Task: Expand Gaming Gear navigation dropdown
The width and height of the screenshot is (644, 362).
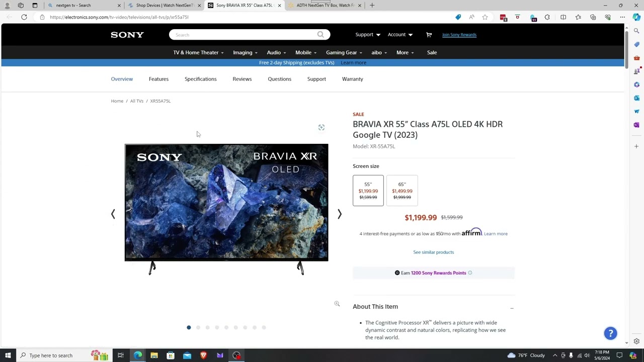Action: [344, 52]
